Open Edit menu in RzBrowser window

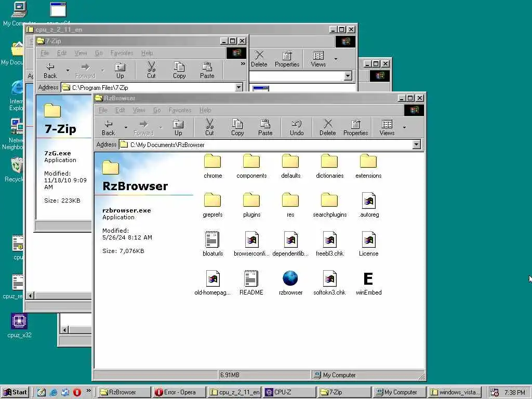click(x=120, y=110)
